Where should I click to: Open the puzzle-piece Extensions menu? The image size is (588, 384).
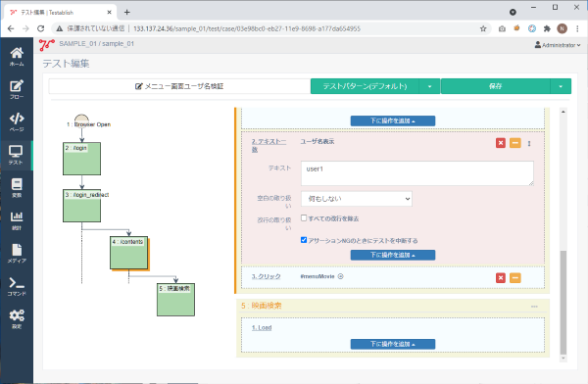pos(547,28)
